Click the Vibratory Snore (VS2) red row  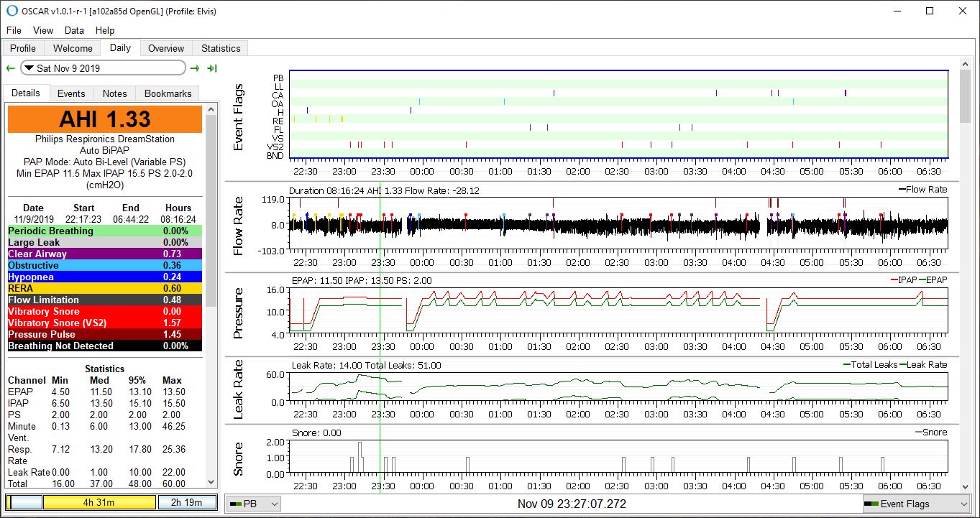[x=105, y=323]
